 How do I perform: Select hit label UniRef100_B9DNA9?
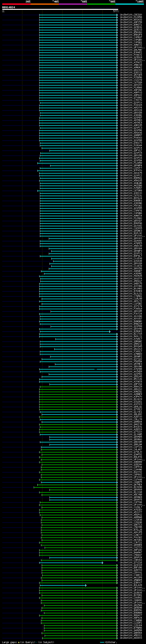click(131, 613)
